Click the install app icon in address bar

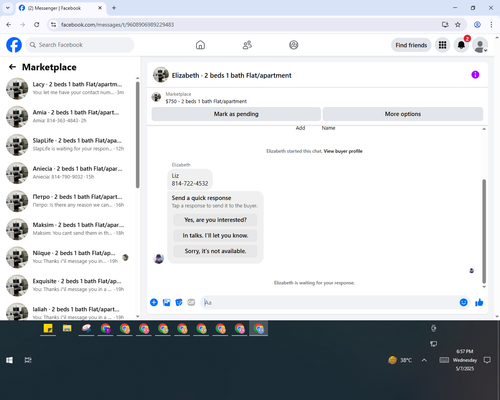(x=445, y=25)
